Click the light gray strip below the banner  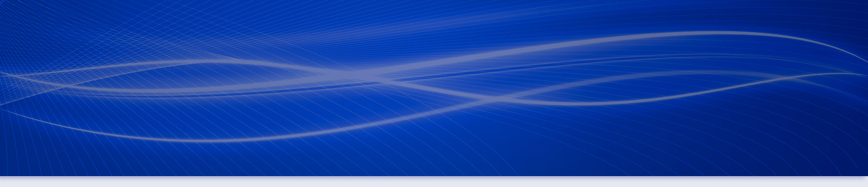[434, 183]
